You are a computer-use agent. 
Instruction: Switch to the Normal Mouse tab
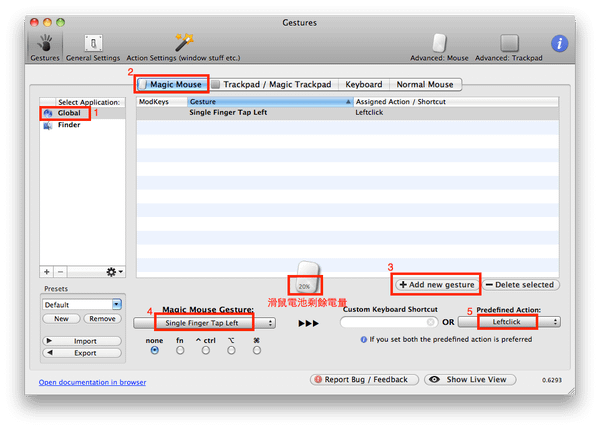[x=425, y=84]
